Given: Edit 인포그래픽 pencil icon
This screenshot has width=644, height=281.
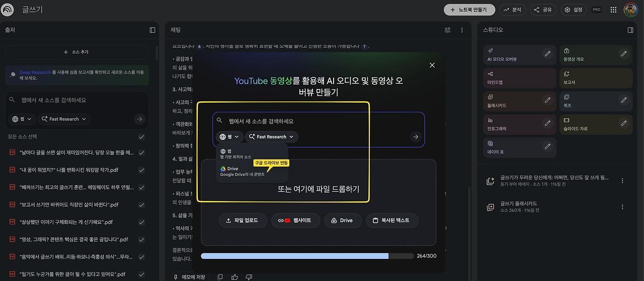Looking at the screenshot, I should (547, 123).
